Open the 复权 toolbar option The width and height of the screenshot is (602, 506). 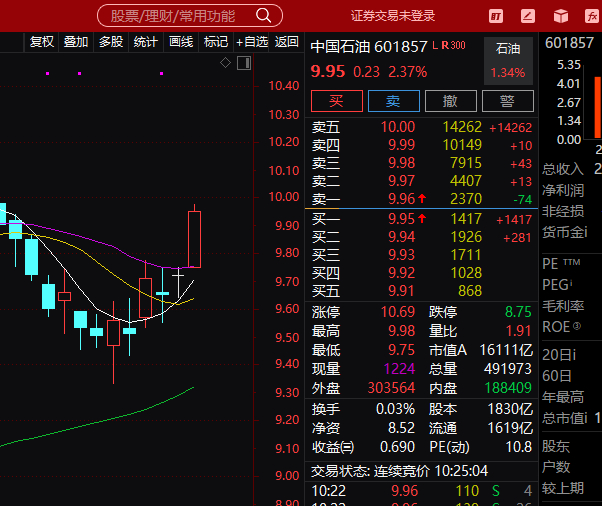point(41,41)
